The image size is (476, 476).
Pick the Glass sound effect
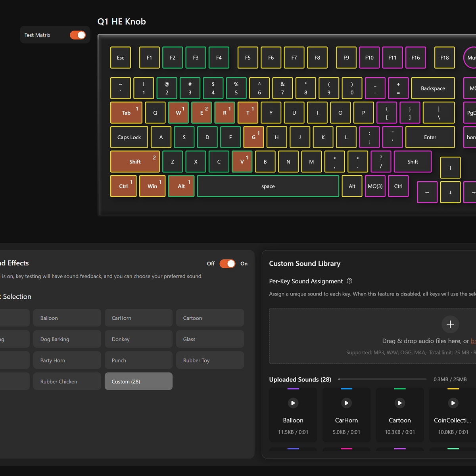[x=210, y=339]
